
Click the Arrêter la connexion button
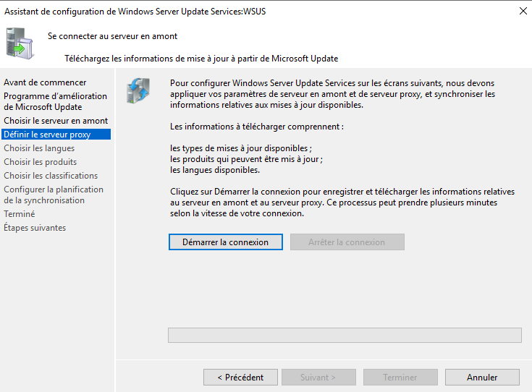click(x=347, y=242)
